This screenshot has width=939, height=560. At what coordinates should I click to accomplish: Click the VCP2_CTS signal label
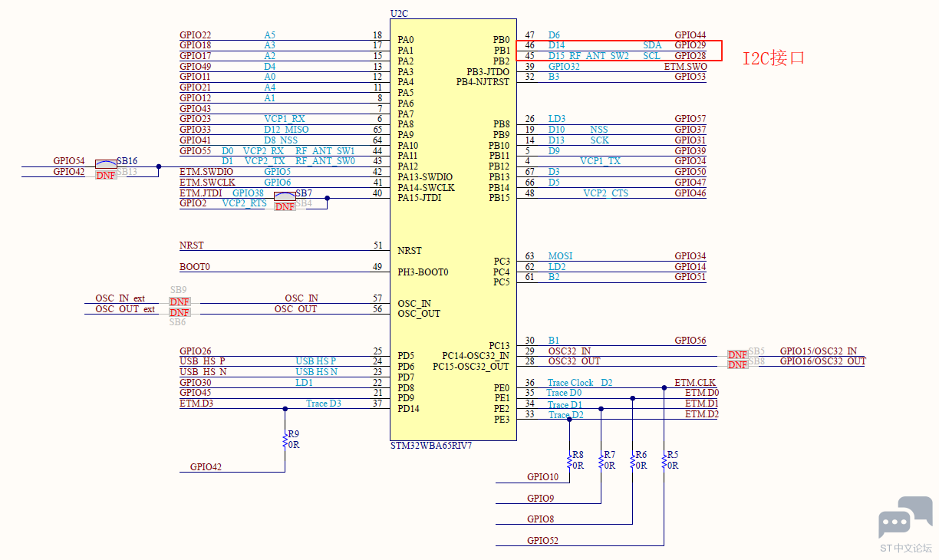tap(606, 193)
